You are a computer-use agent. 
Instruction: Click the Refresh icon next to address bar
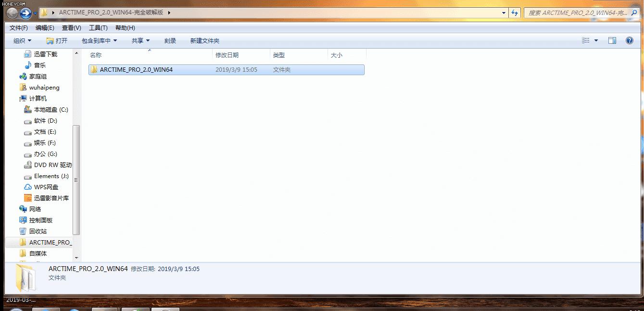[514, 13]
